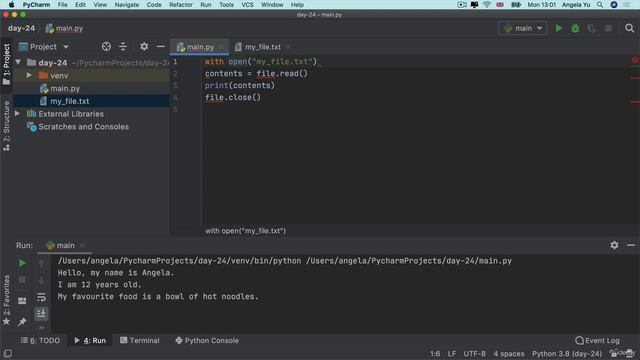Toggle the 4: Run tool window
The height and width of the screenshot is (360, 640).
pos(90,340)
